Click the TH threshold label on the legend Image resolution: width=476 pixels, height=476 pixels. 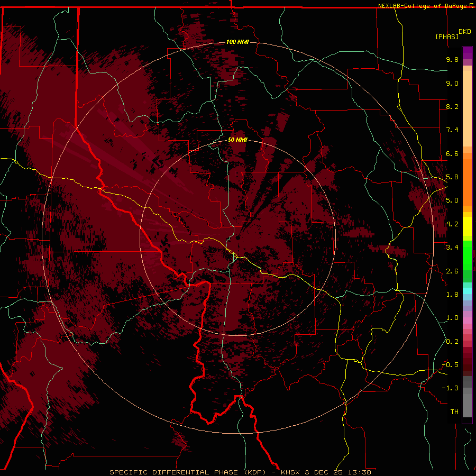[454, 412]
